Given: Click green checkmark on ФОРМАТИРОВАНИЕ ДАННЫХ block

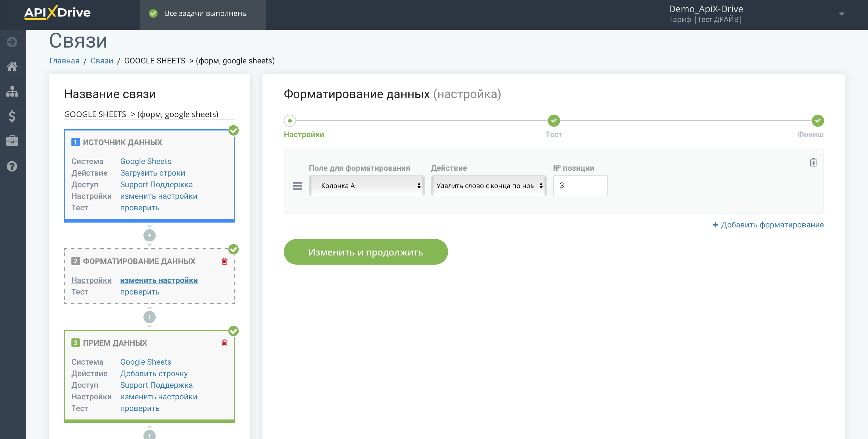Looking at the screenshot, I should pos(233,249).
